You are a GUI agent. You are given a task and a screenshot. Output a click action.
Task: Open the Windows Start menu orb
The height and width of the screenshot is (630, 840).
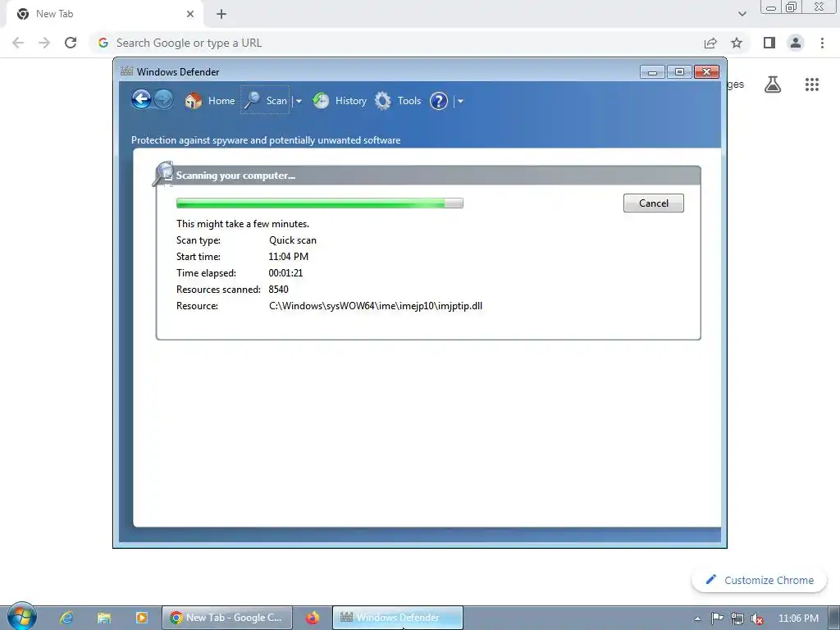(x=22, y=617)
